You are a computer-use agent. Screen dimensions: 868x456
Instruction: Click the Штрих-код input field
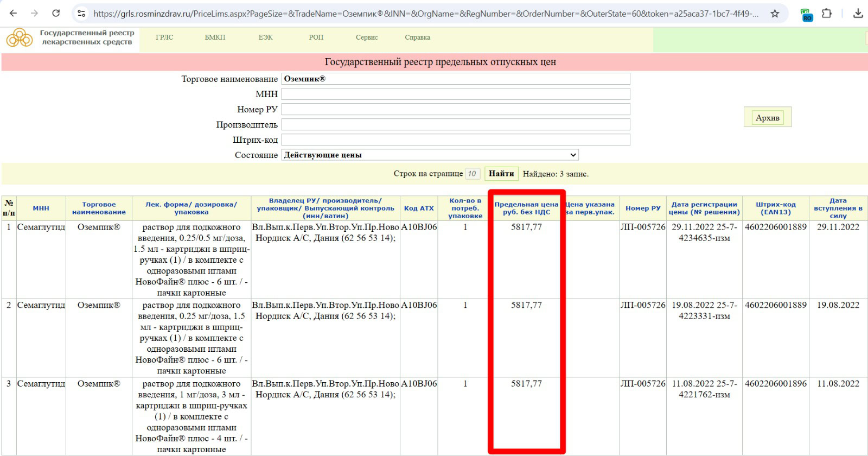point(456,140)
